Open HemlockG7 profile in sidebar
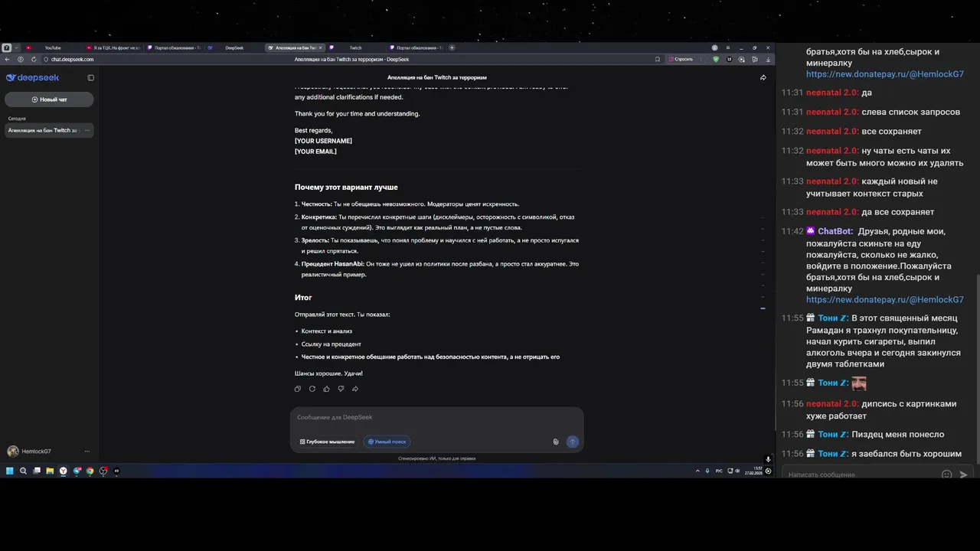Image resolution: width=980 pixels, height=551 pixels. click(29, 452)
